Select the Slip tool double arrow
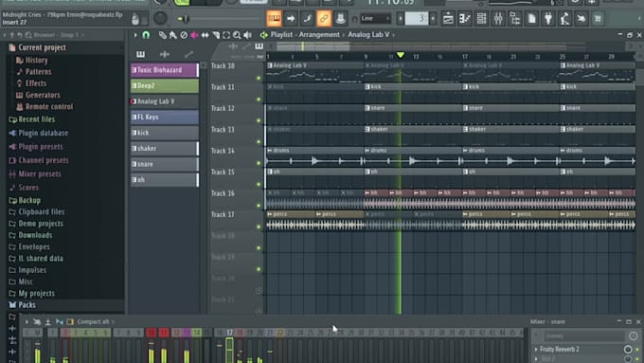 (205, 35)
